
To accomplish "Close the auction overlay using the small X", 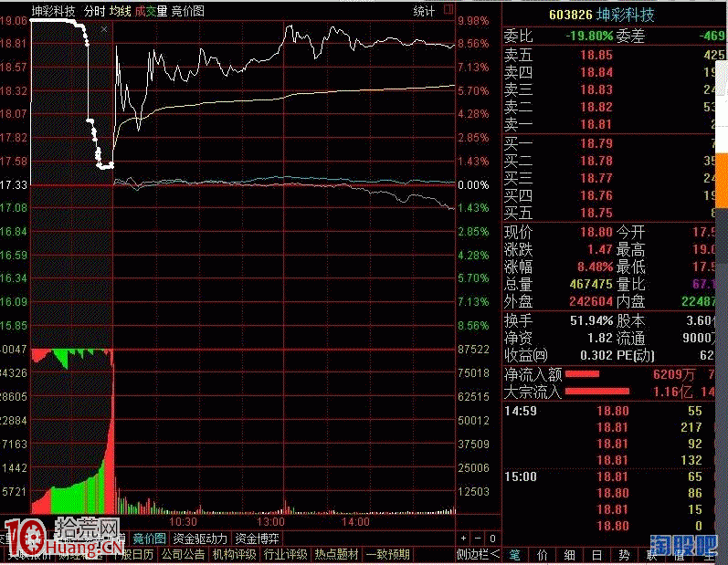I will coord(104,29).
